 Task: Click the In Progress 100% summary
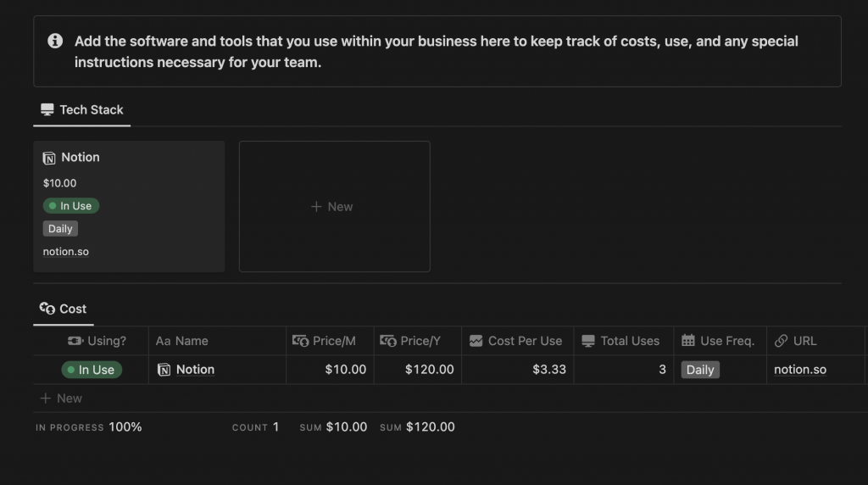89,427
